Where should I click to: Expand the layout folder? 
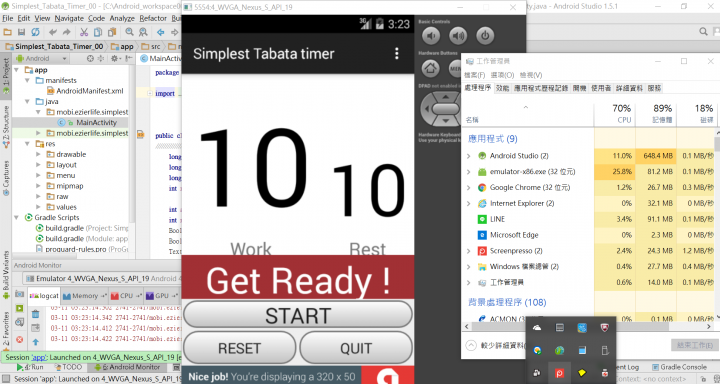click(39, 165)
